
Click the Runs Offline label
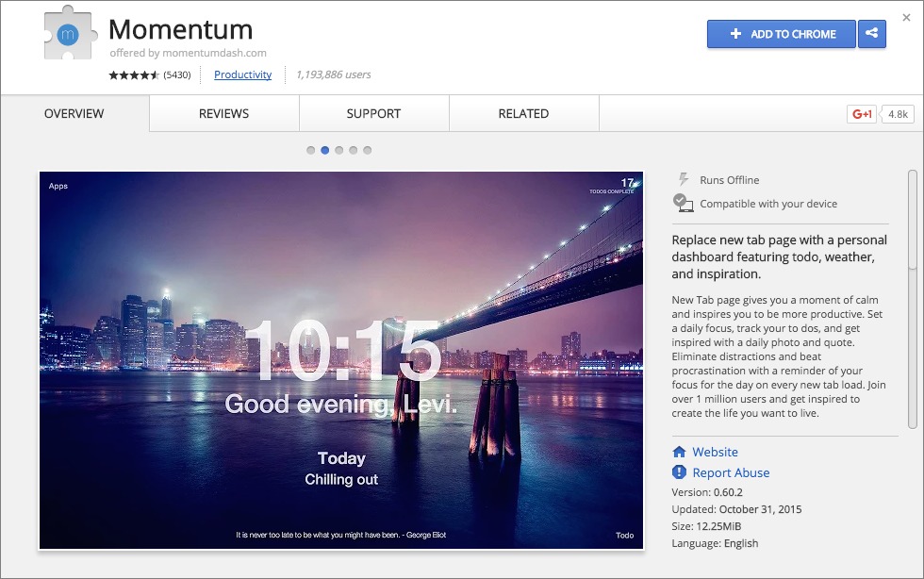730,180
